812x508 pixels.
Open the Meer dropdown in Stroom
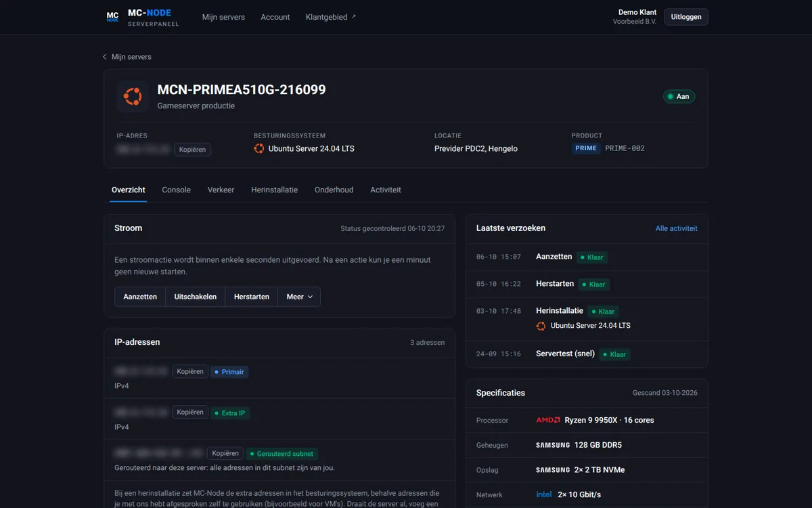(299, 297)
